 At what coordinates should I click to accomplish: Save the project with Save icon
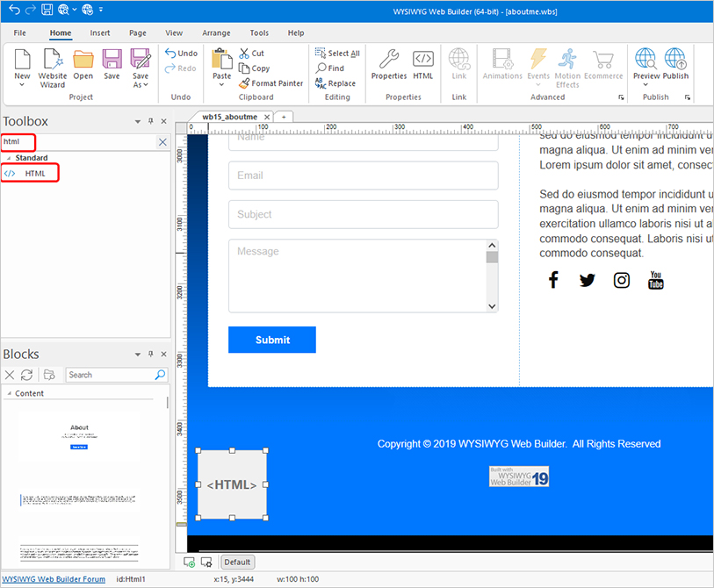pyautogui.click(x=112, y=59)
